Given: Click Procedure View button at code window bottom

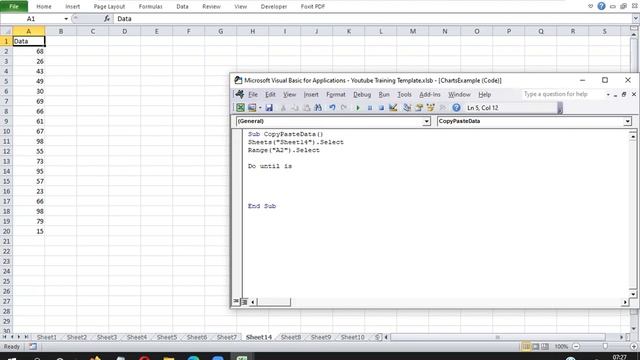Looking at the screenshot, I should (x=236, y=302).
